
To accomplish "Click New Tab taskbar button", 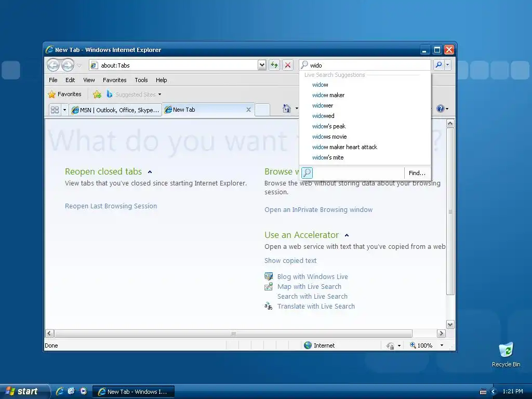I will (134, 392).
